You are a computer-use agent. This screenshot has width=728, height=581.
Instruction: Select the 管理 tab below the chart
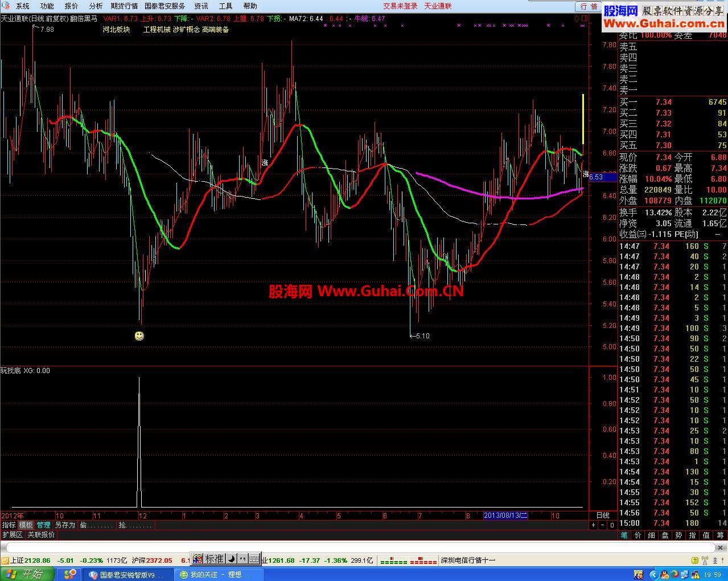pos(44,525)
